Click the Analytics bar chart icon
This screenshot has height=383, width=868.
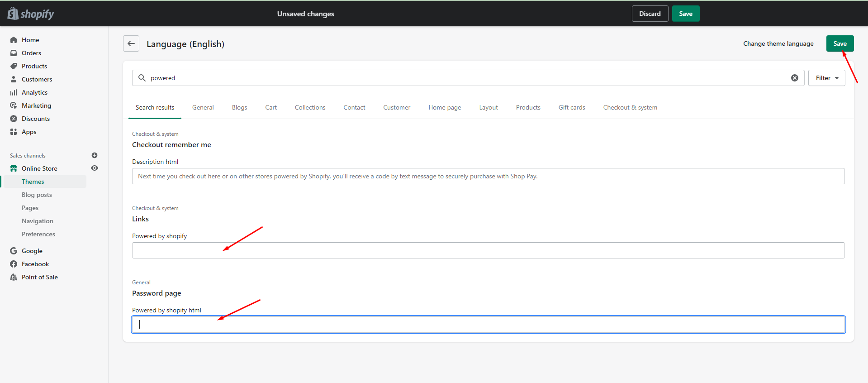click(14, 92)
